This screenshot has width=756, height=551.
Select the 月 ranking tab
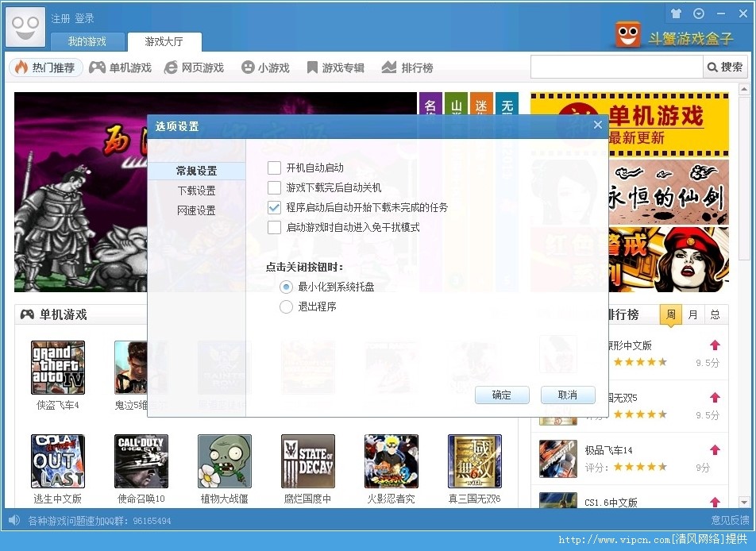click(x=692, y=314)
